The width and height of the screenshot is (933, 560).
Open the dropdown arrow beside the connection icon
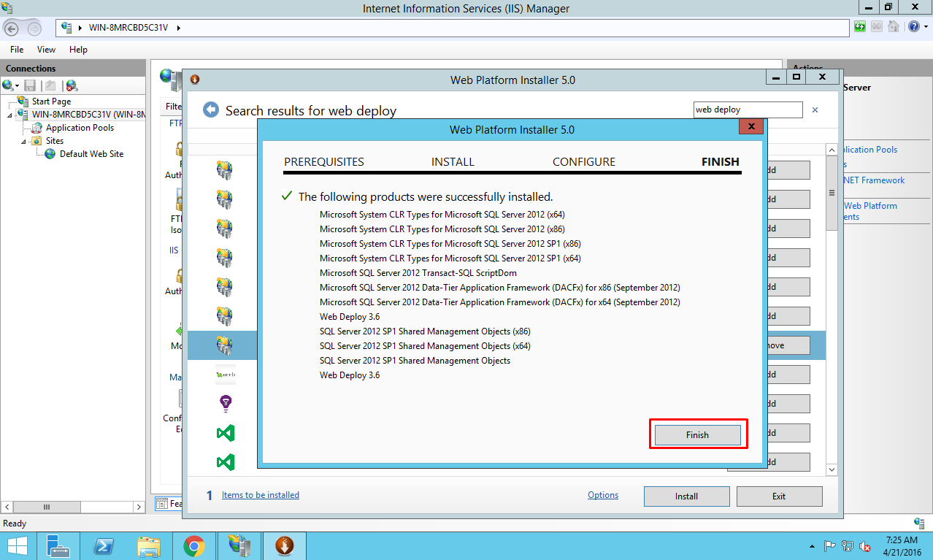coord(18,86)
